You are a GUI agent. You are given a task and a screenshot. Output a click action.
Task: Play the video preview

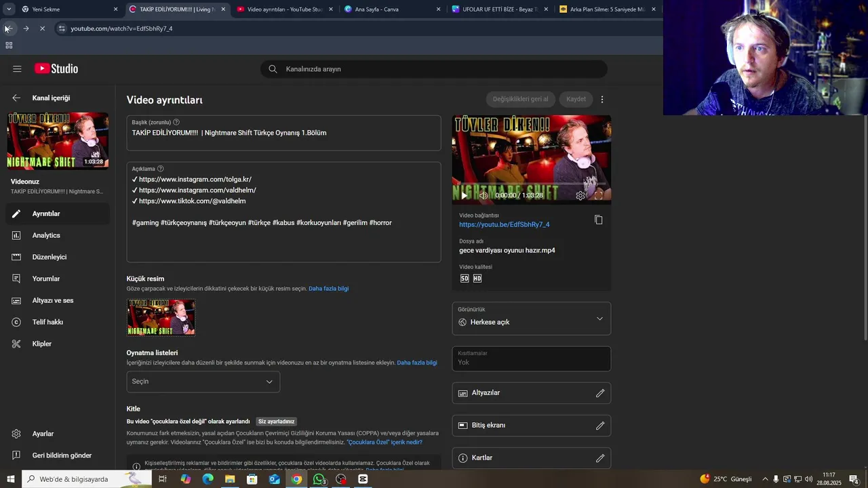click(464, 195)
